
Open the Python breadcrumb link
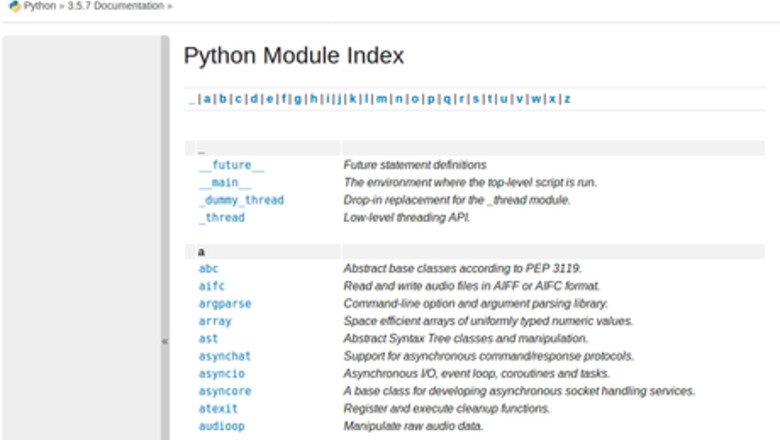pos(39,6)
